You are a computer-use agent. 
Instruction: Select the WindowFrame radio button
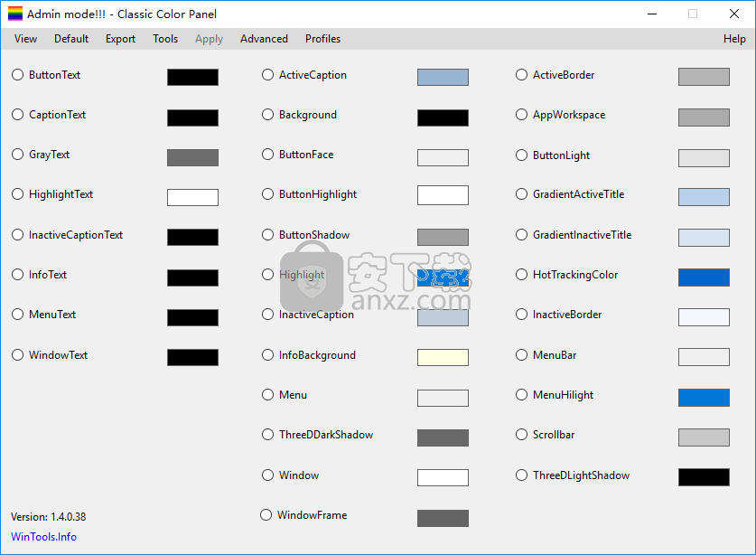[x=266, y=515]
